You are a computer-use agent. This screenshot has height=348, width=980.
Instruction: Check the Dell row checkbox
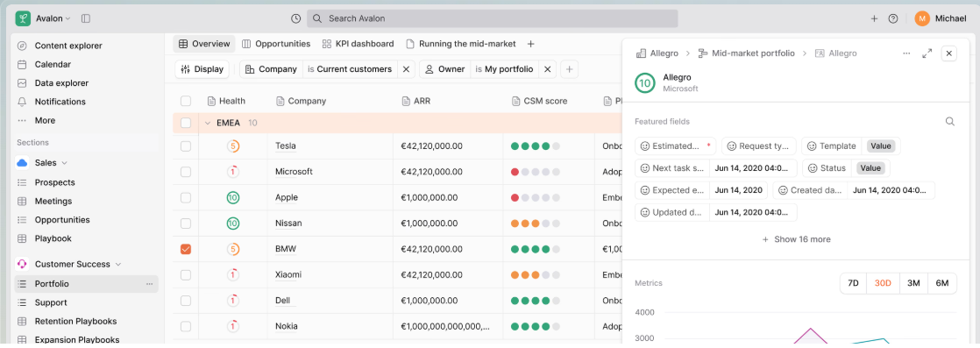coord(186,301)
